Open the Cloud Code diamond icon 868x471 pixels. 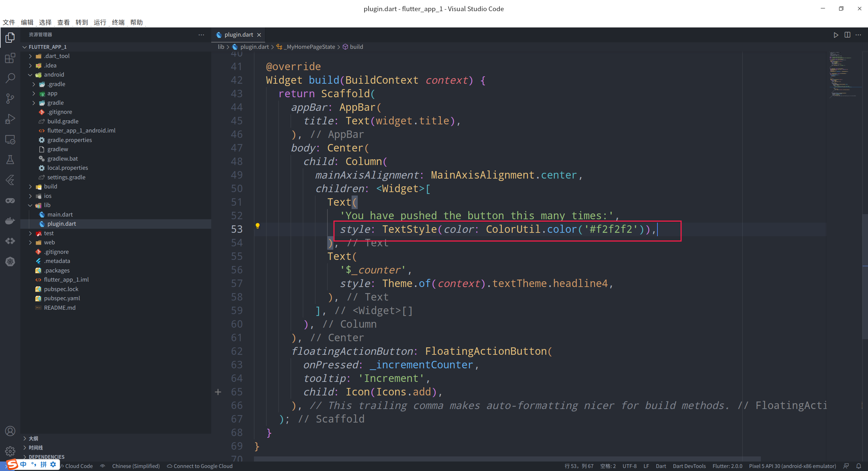(x=10, y=241)
